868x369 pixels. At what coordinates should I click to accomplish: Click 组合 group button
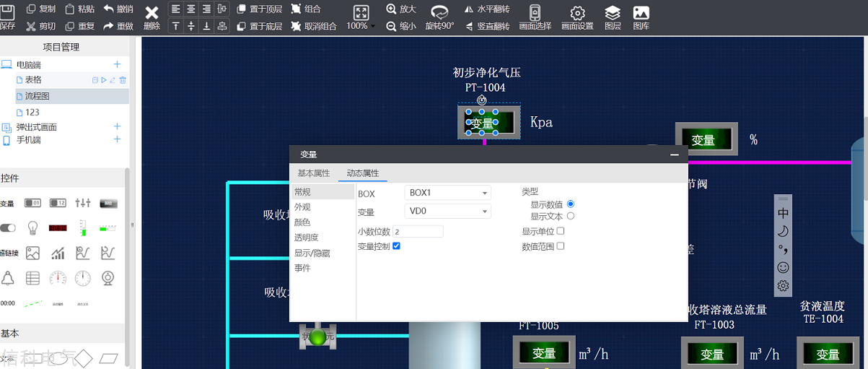[306, 9]
